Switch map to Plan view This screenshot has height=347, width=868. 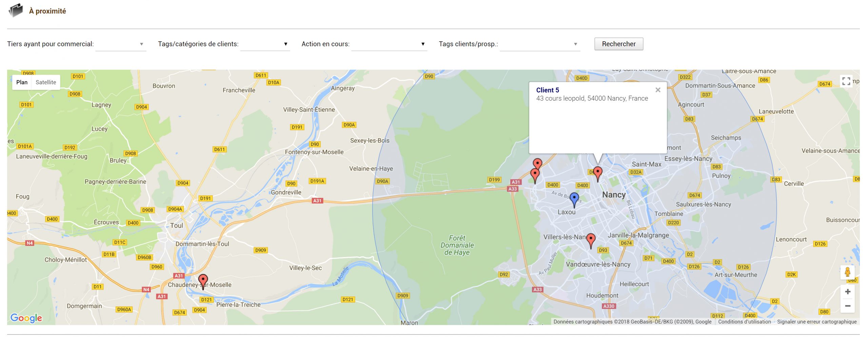click(x=22, y=82)
